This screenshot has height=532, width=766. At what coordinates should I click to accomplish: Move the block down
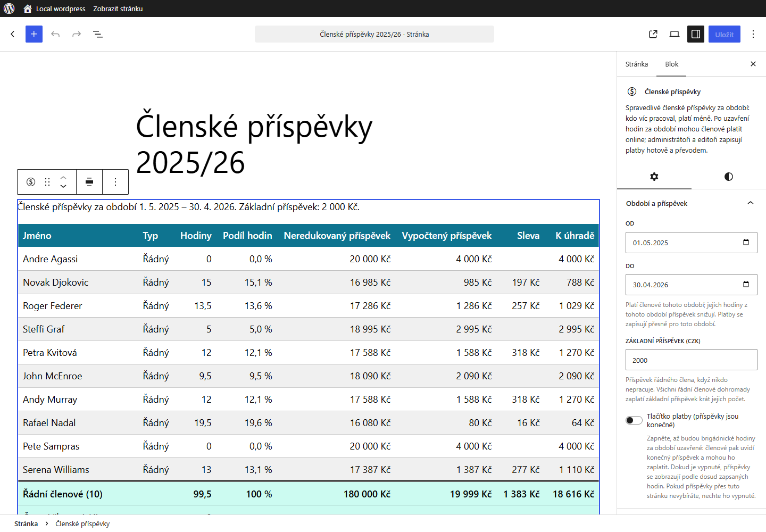tap(63, 187)
